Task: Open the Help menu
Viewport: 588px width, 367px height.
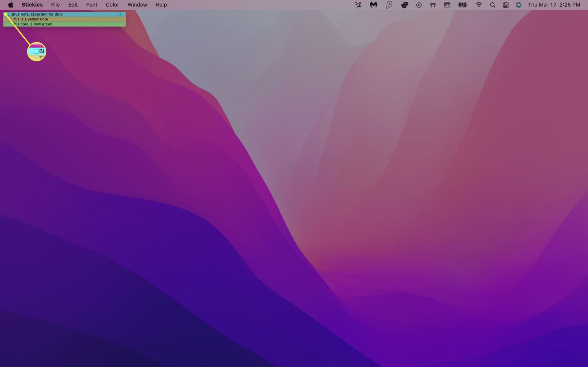Action: pyautogui.click(x=161, y=5)
